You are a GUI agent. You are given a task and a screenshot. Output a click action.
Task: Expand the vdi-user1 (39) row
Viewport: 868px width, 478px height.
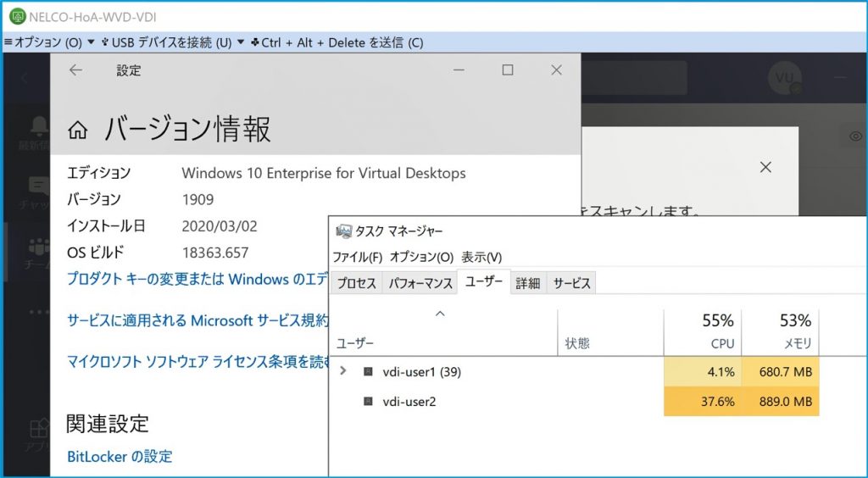[342, 370]
